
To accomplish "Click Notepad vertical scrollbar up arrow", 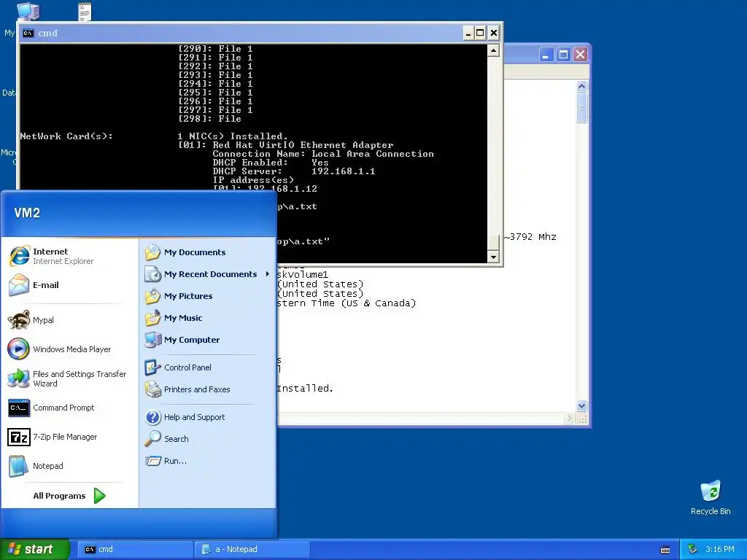I will 581,86.
